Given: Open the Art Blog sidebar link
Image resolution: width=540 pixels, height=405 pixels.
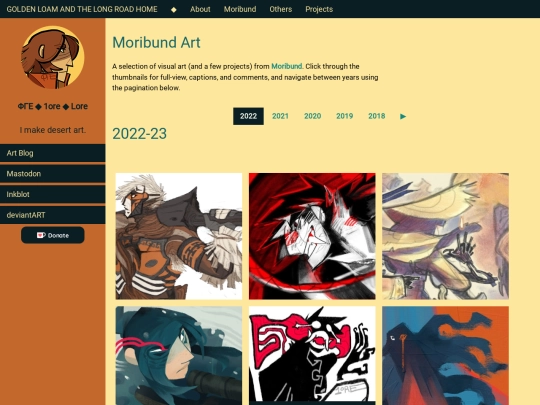Looking at the screenshot, I should point(53,153).
